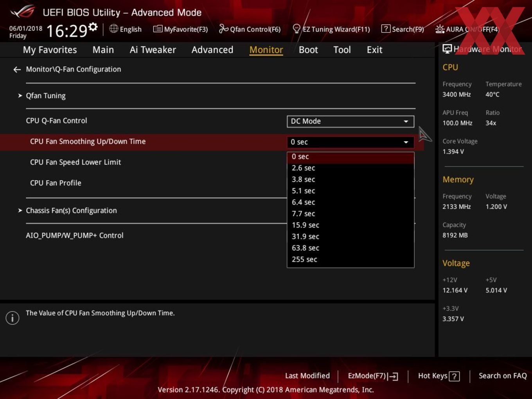Choose 63.8 sec from dropdown list

point(350,248)
